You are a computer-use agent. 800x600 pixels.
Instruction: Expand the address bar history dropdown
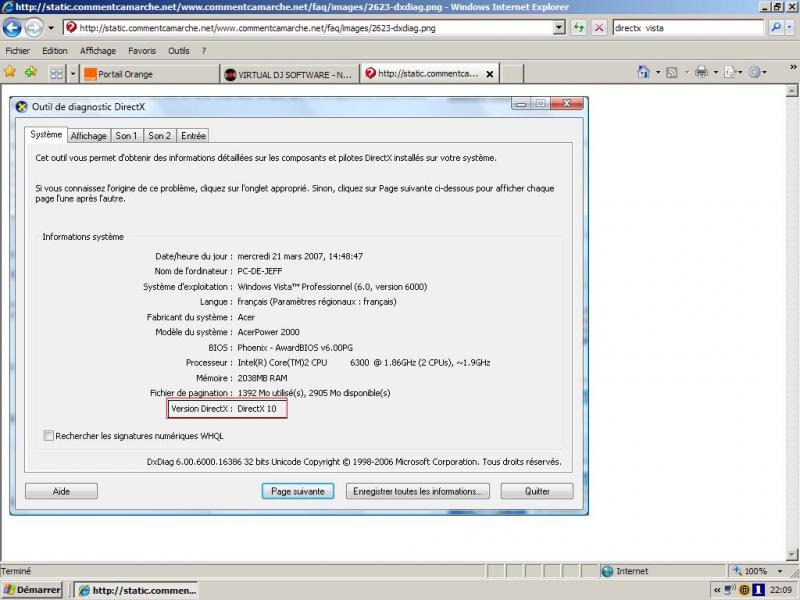tap(559, 28)
